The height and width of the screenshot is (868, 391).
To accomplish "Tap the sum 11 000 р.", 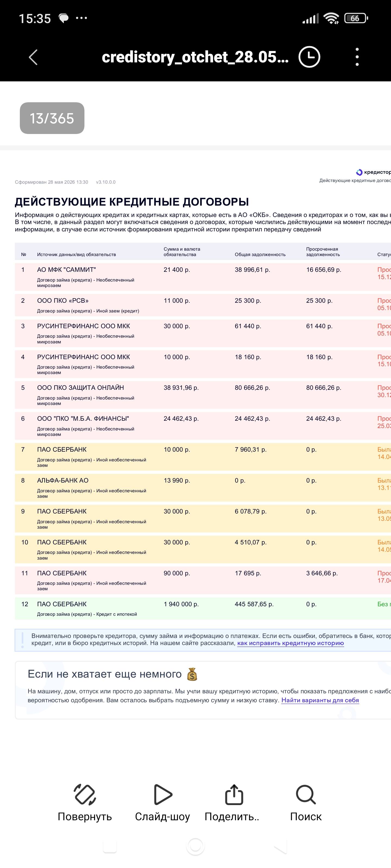I will (x=177, y=301).
